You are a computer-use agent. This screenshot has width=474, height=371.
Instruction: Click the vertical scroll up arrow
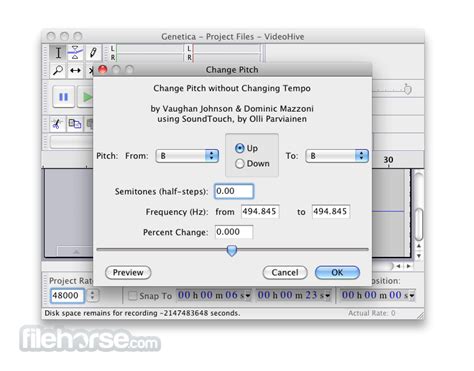tap(419, 246)
